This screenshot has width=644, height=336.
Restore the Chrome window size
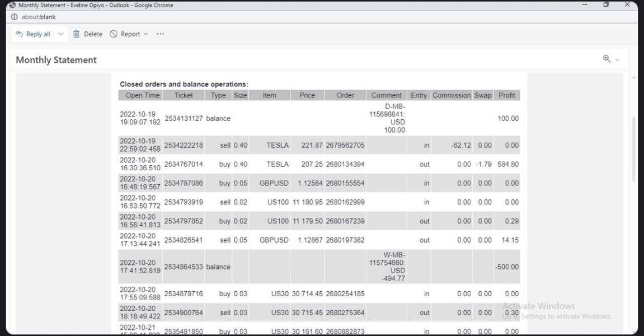[x=606, y=4]
